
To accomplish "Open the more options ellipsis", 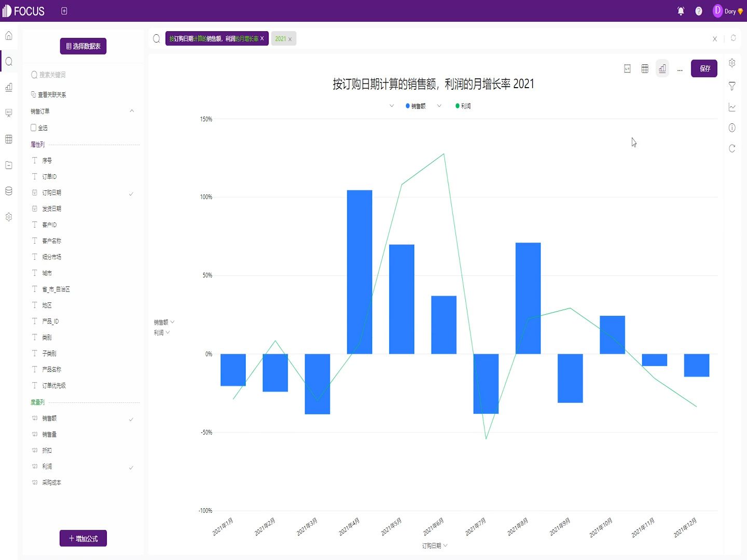I will pyautogui.click(x=680, y=69).
